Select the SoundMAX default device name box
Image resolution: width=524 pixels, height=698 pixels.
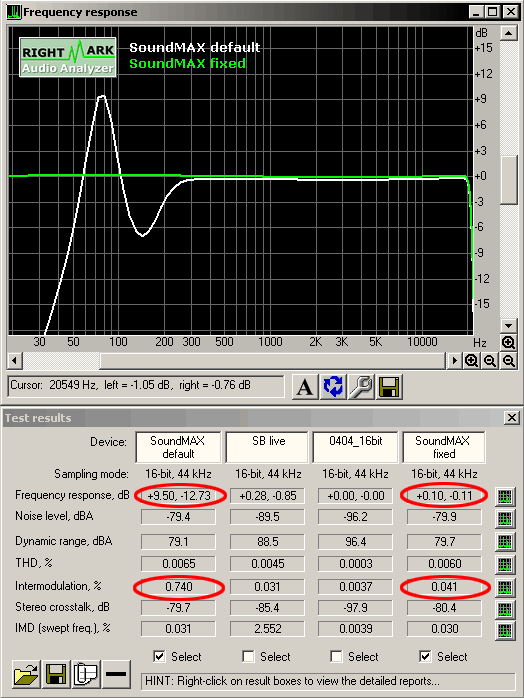pyautogui.click(x=178, y=447)
